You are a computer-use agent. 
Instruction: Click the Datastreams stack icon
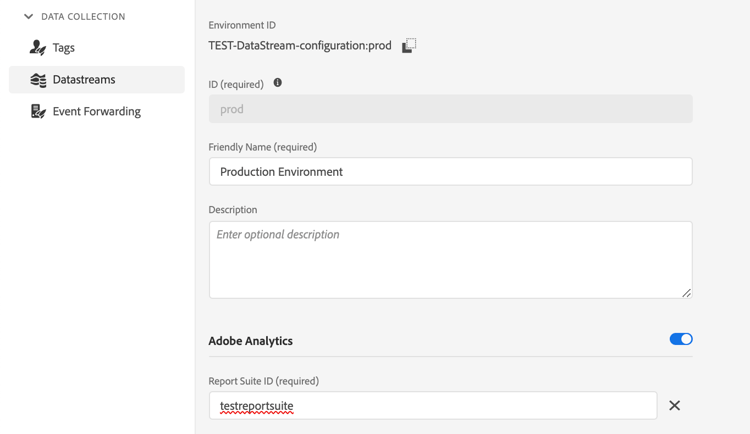point(38,80)
